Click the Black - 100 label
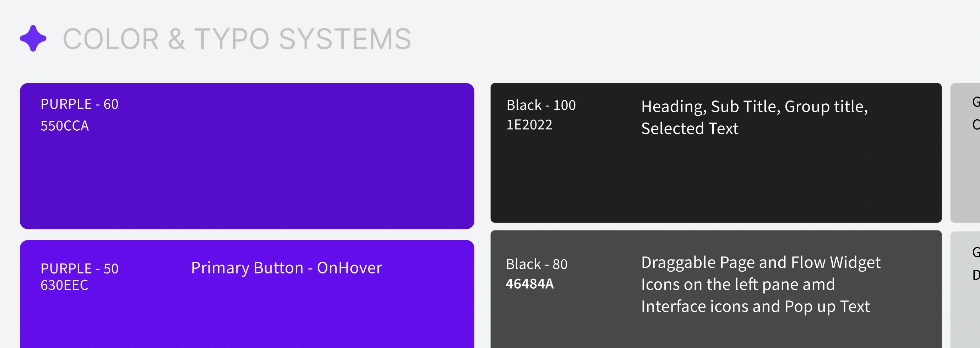Image resolution: width=980 pixels, height=348 pixels. [541, 105]
